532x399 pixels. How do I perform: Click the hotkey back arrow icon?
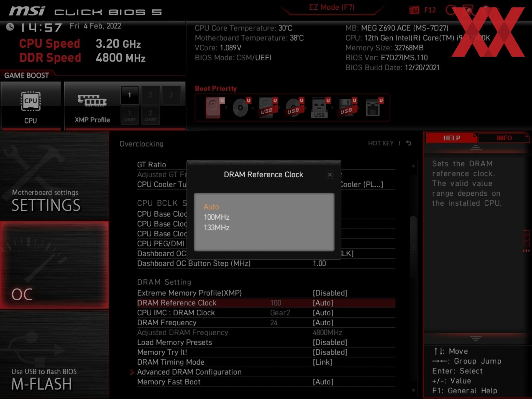(409, 143)
